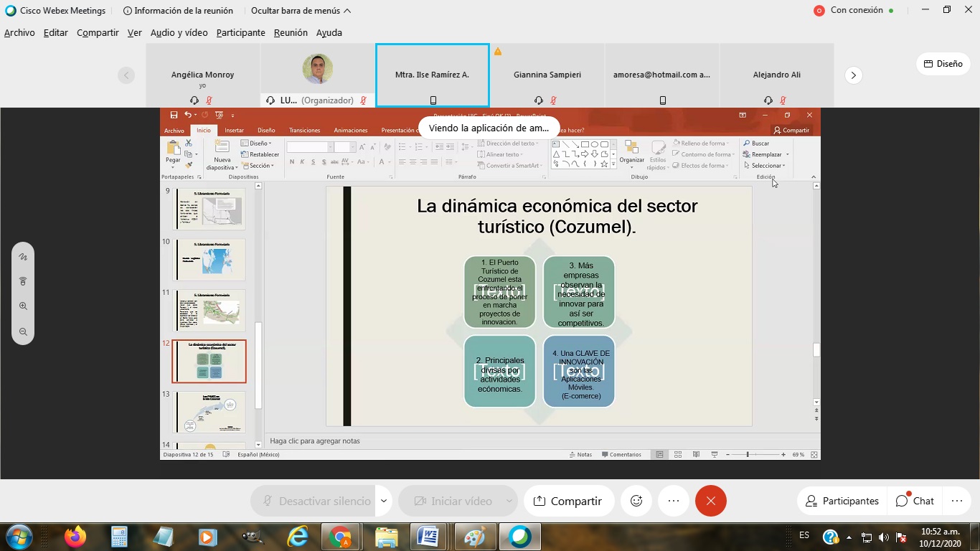This screenshot has height=551, width=980.
Task: Click the notes area 'Haga clic para agregar notas'
Action: pos(315,441)
